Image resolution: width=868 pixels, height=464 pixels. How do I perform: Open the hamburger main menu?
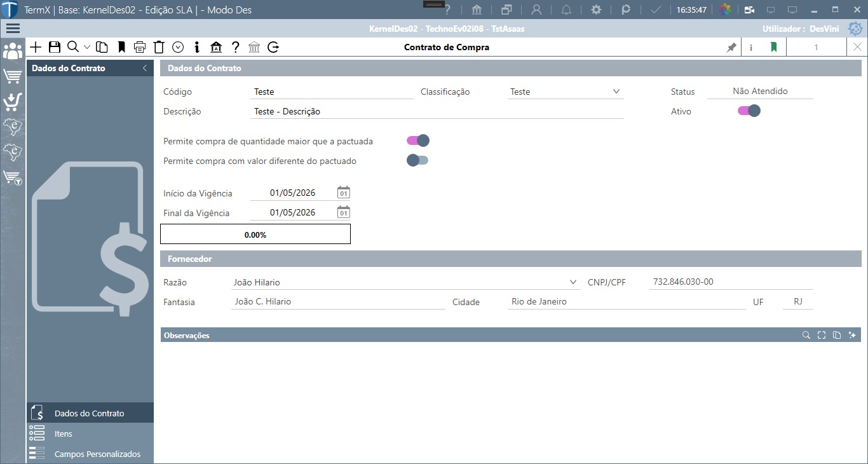[x=13, y=29]
